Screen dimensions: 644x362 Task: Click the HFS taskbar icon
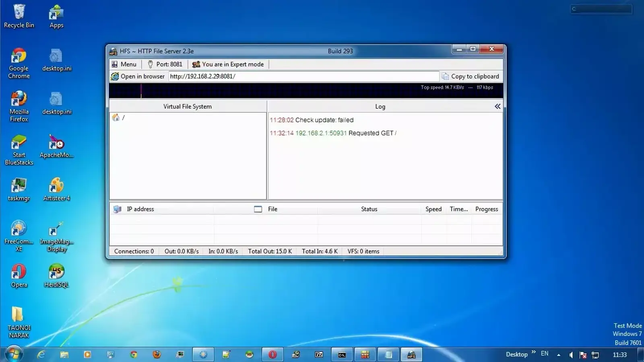click(x=411, y=354)
